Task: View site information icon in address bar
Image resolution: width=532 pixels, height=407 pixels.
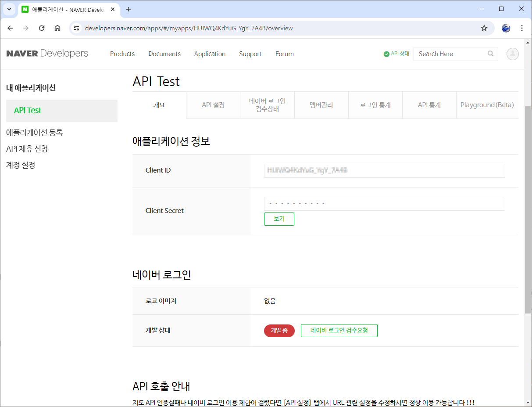Action: pyautogui.click(x=76, y=28)
